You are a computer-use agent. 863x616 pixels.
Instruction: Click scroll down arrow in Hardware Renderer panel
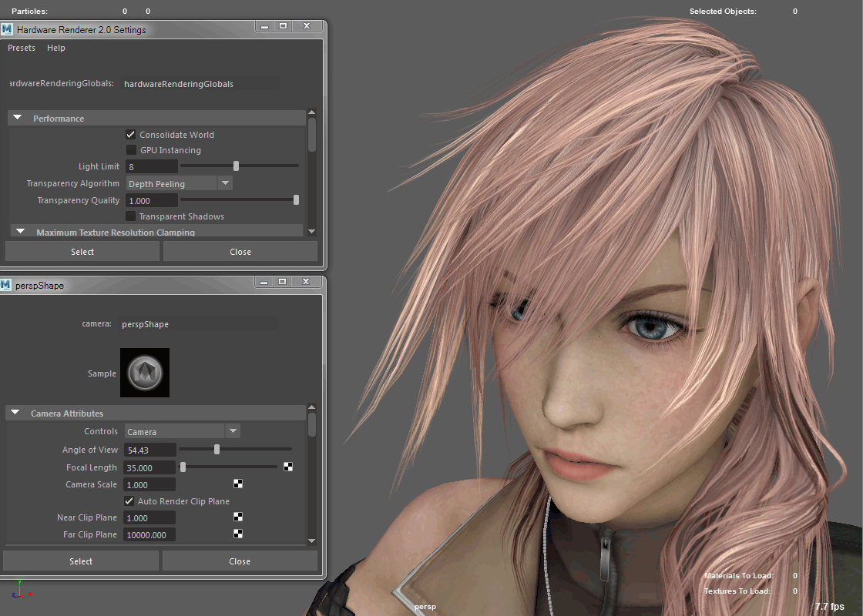[x=312, y=232]
